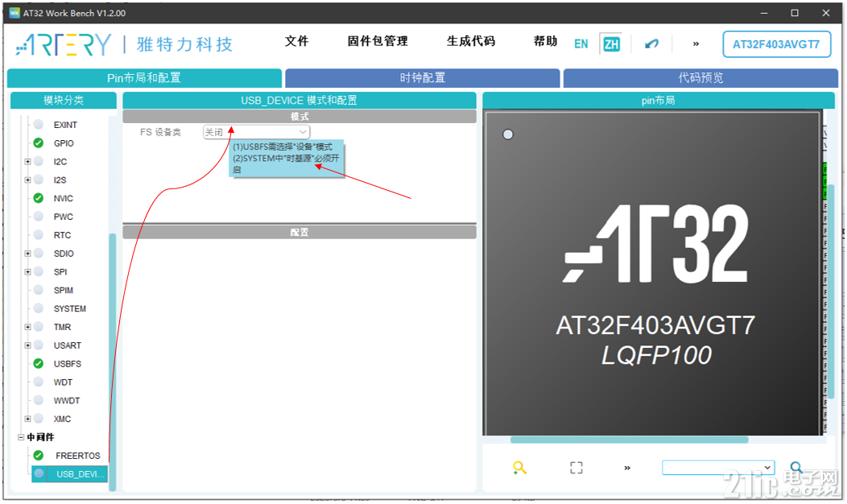Toggle the PWC status circle
This screenshot has width=847, height=504.
coord(39,216)
